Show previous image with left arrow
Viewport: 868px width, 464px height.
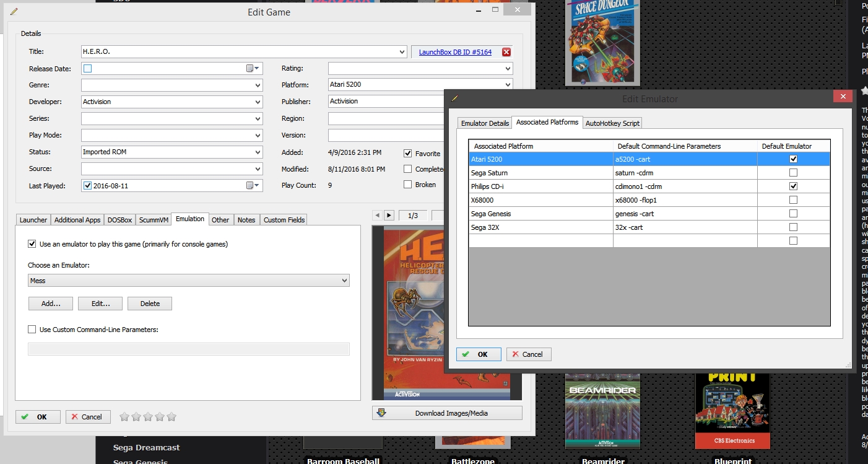[378, 215]
